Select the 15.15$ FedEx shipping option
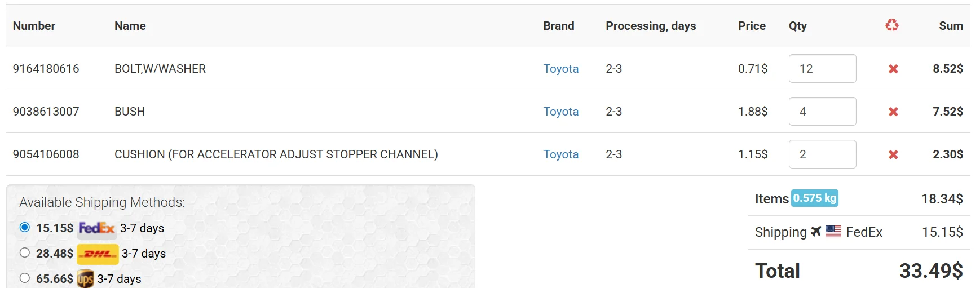This screenshot has height=288, width=980. [x=24, y=227]
